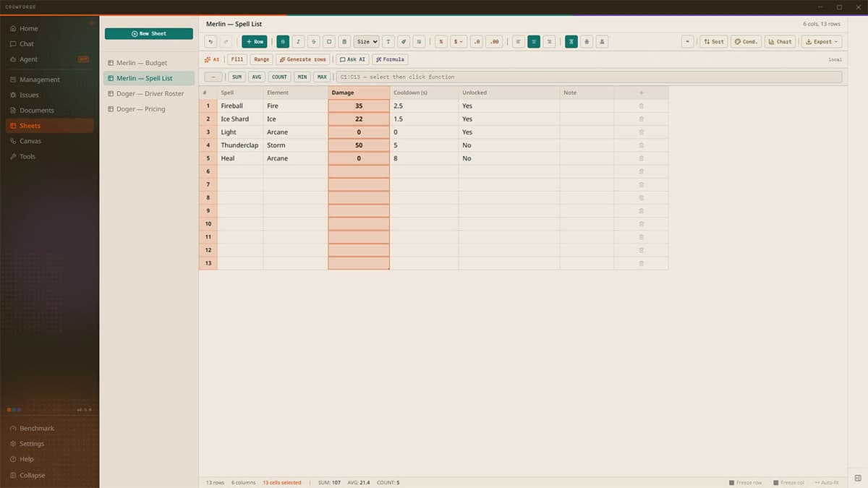This screenshot has width=868, height=488.
Task: Select bottom vertical alignment
Action: point(602,42)
